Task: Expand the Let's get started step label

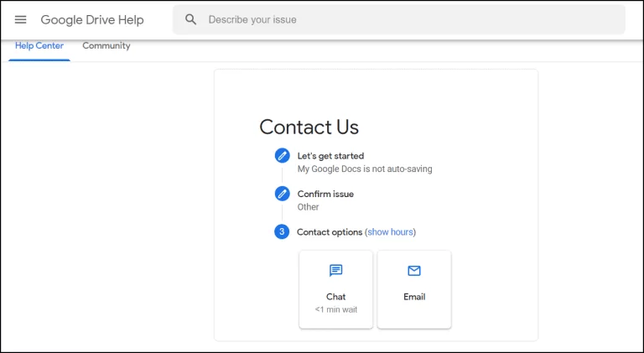Action: 330,156
